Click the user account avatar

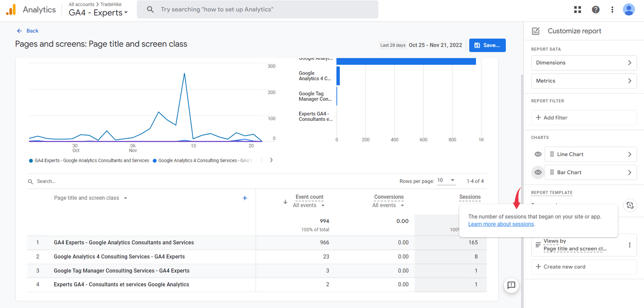628,10
